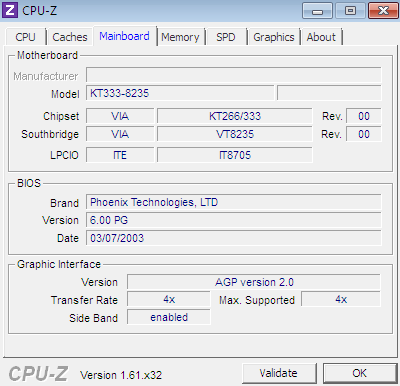The height and width of the screenshot is (386, 400).
Task: Click the Validate button
Action: (279, 373)
